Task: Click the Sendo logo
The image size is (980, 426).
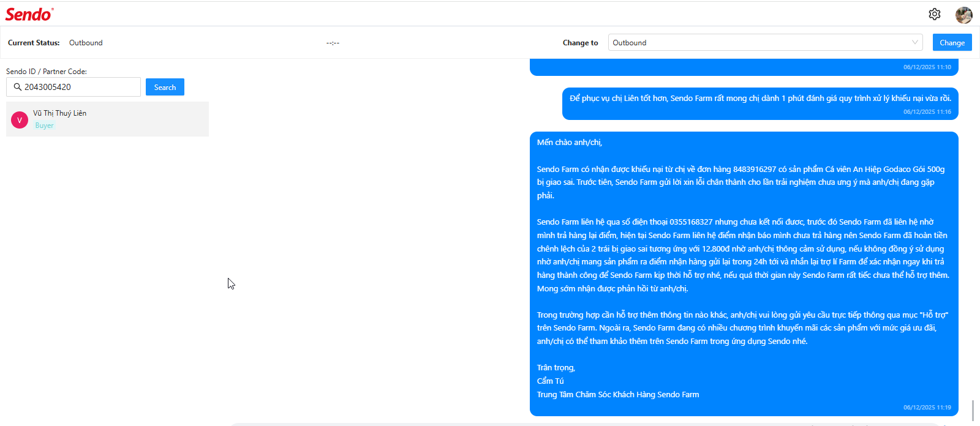Action: coord(29,14)
